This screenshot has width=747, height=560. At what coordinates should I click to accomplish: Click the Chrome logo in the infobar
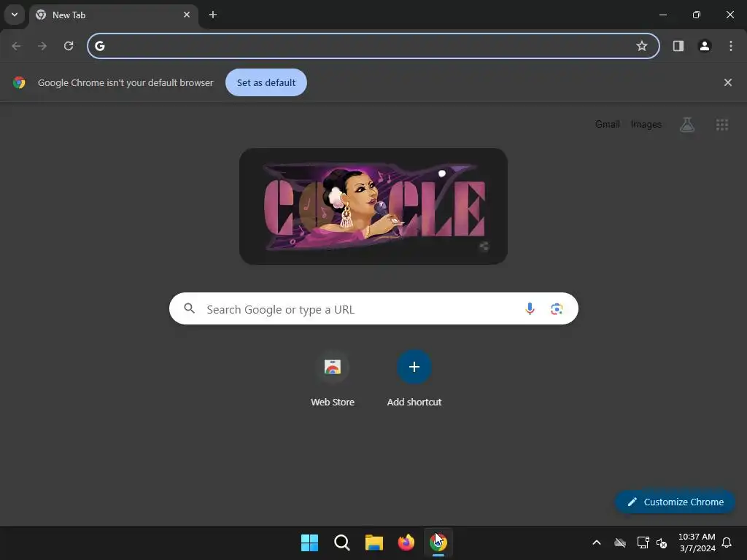19,82
